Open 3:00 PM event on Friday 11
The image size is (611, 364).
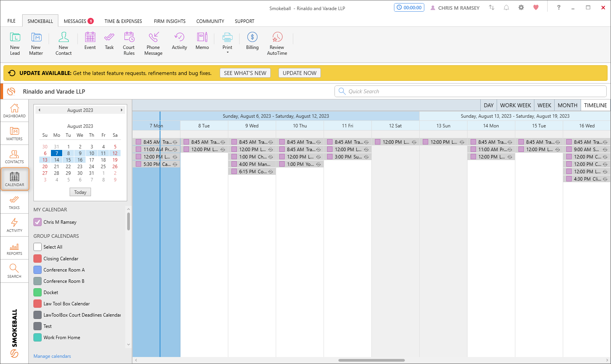coord(348,157)
